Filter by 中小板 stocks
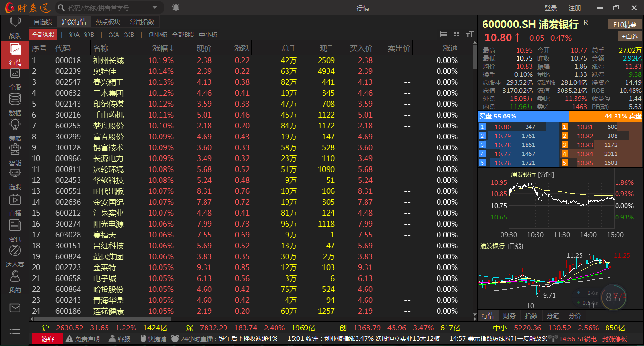 coord(208,35)
